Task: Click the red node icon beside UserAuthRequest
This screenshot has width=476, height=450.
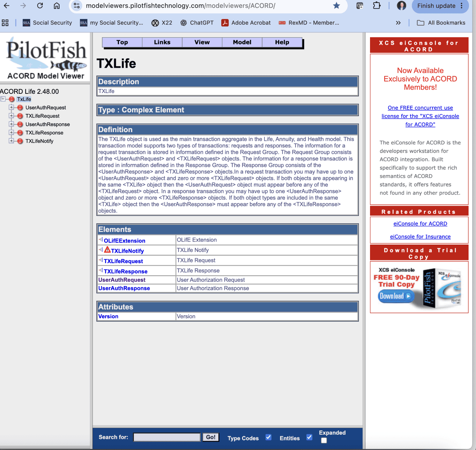Action: (x=20, y=108)
